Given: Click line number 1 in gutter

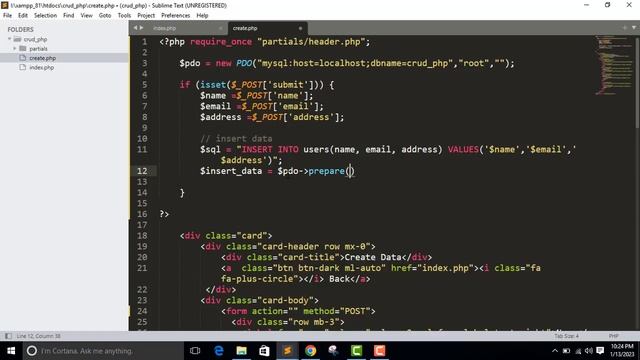Looking at the screenshot, I should [144, 42].
